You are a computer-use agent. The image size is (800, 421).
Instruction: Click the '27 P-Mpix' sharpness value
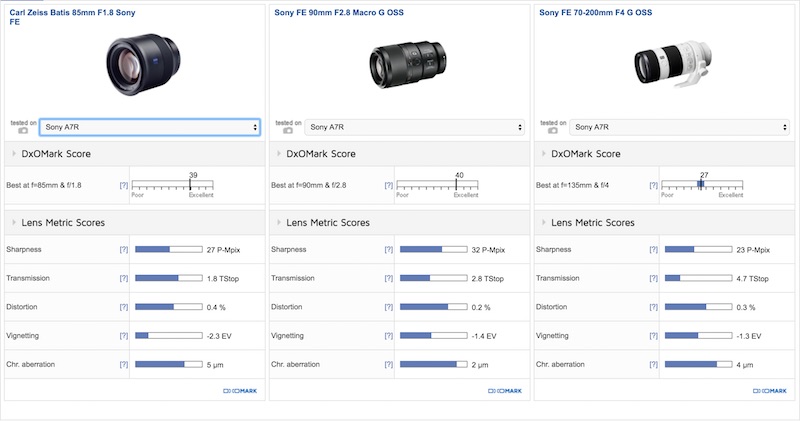pos(223,250)
